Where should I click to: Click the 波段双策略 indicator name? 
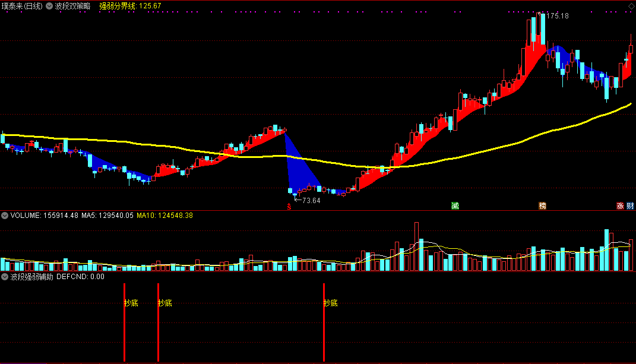click(72, 6)
